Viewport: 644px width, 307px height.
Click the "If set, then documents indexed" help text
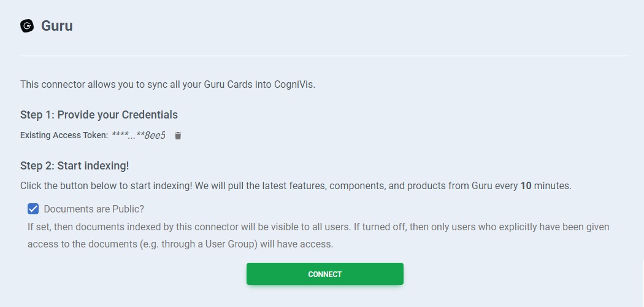[184, 227]
